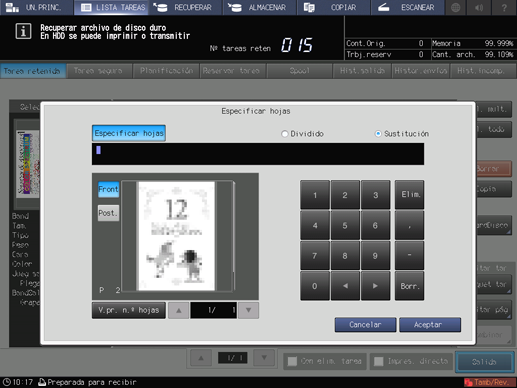
Task: Tap keypad digit 7
Action: (315, 256)
